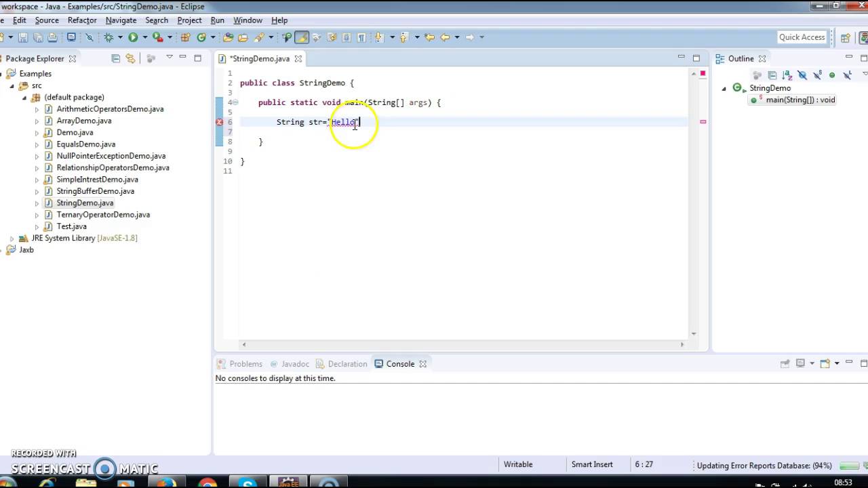
Task: Open the New Java Class dropdown arrow
Action: [212, 37]
